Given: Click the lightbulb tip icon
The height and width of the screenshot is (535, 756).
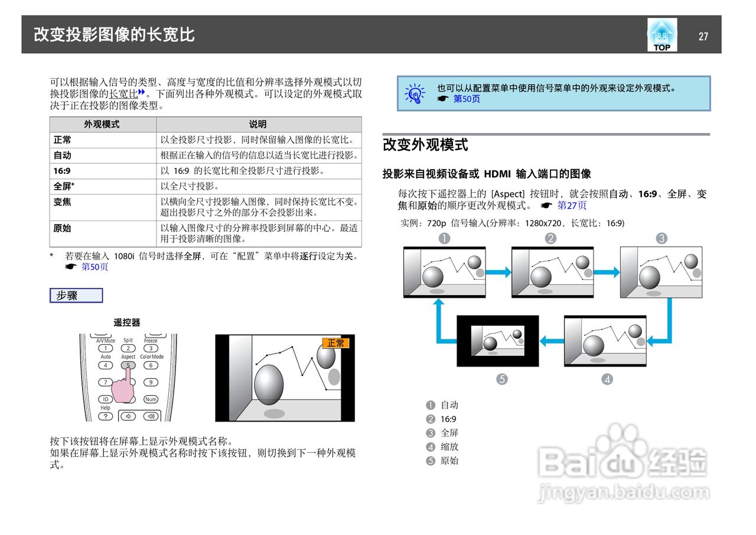Looking at the screenshot, I should coord(416,93).
